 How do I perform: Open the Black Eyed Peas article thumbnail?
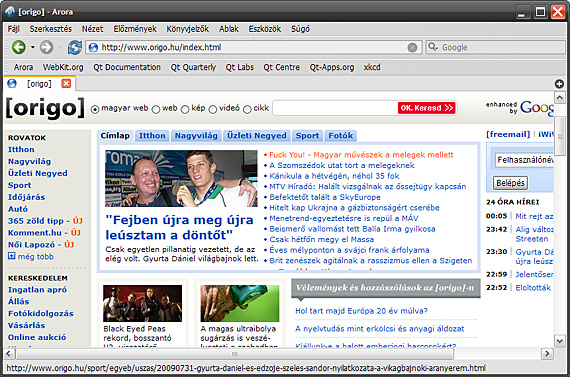click(142, 303)
